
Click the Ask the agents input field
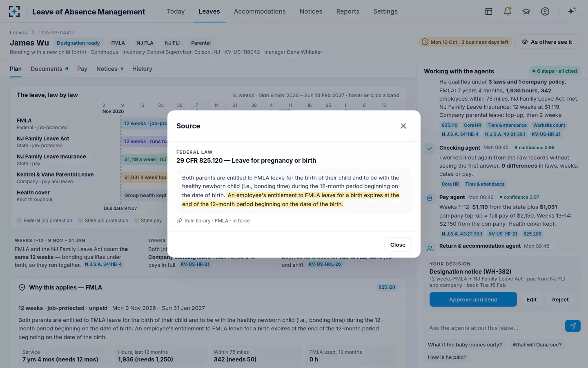(x=493, y=328)
